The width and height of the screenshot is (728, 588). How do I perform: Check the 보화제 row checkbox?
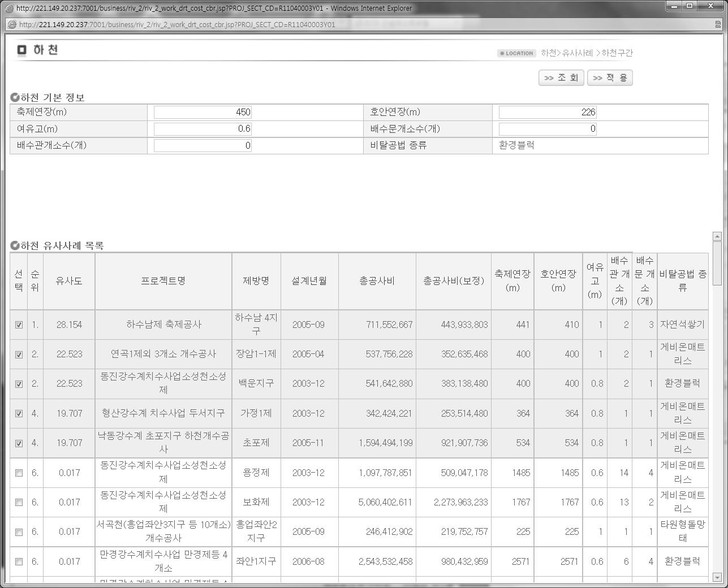pyautogui.click(x=19, y=502)
